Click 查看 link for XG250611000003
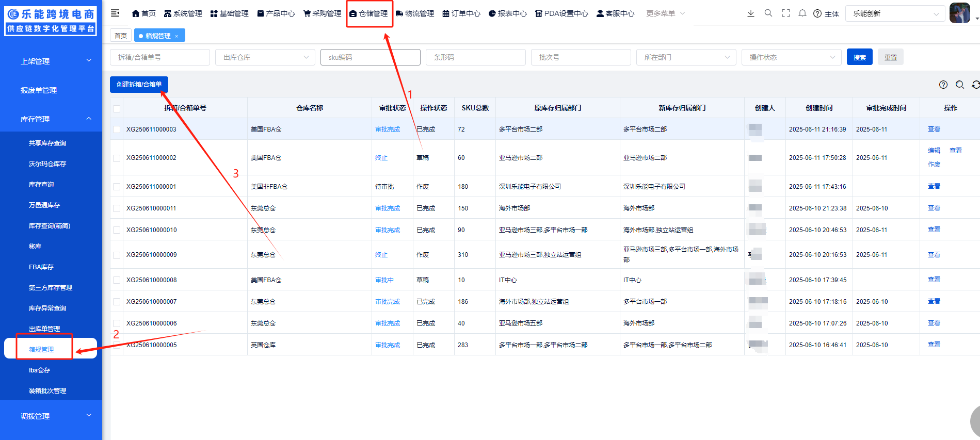This screenshot has width=980, height=440. click(x=934, y=129)
